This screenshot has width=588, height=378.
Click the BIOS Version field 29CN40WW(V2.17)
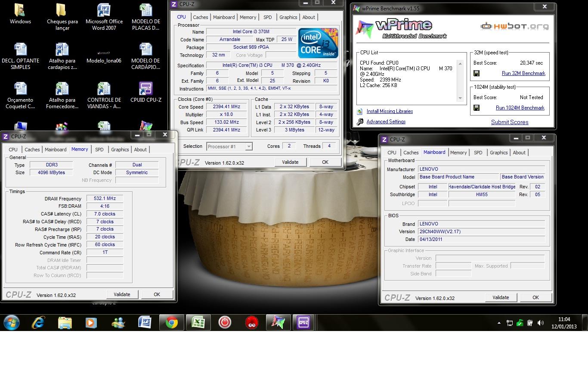point(481,231)
